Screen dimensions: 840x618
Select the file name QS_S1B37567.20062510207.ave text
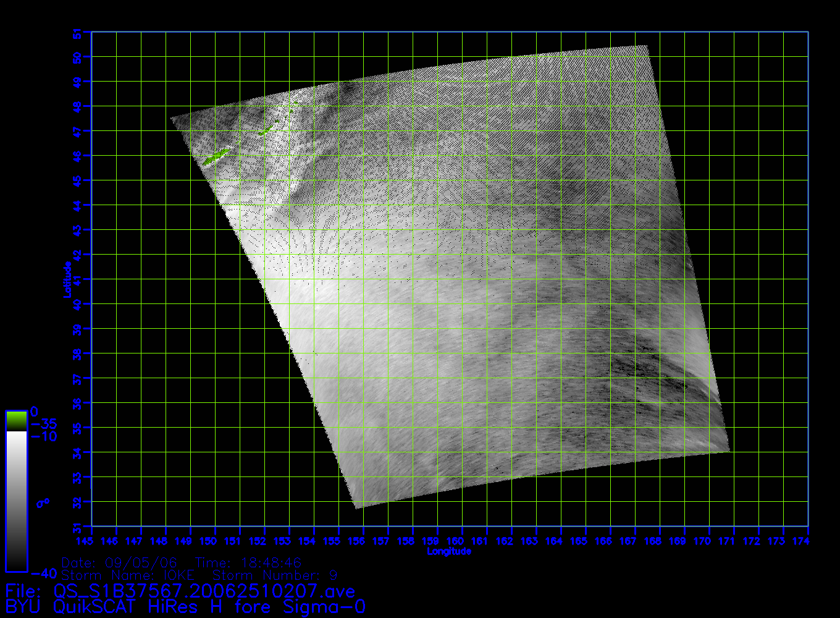click(x=180, y=591)
